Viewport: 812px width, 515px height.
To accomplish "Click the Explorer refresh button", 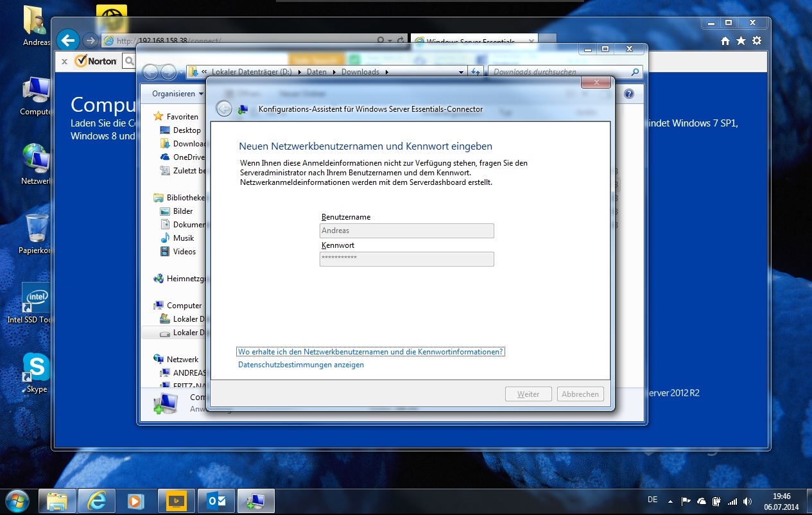I will click(476, 72).
